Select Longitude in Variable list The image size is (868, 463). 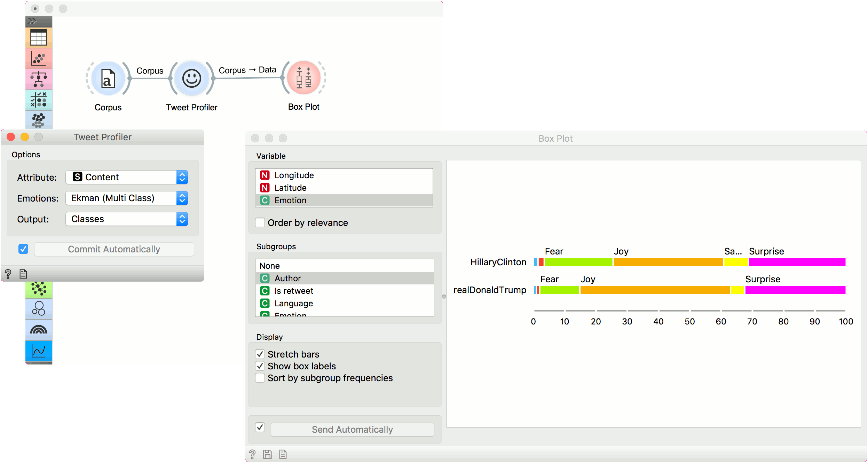tap(294, 175)
